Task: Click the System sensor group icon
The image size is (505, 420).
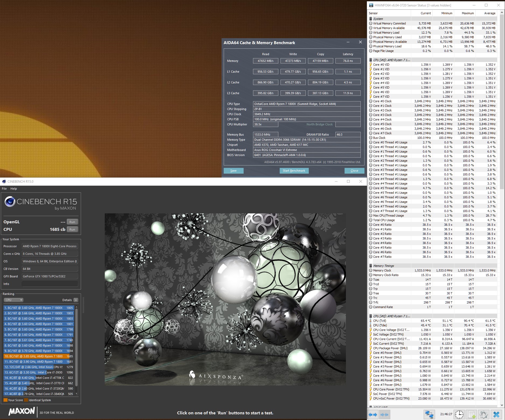Action: (371, 19)
